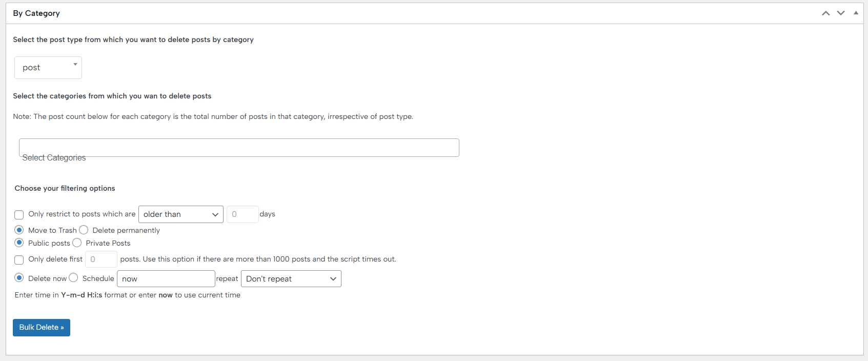Open the post type dropdown

coord(48,68)
